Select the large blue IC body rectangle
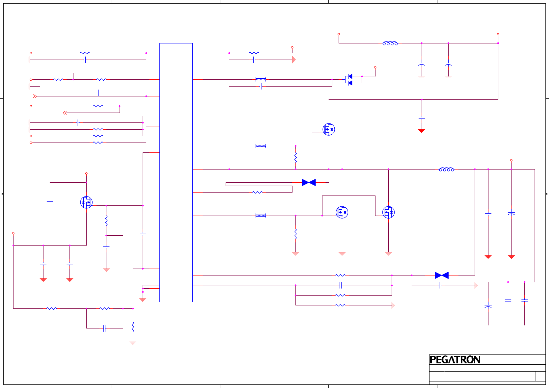This screenshot has width=555, height=392. coord(176,172)
